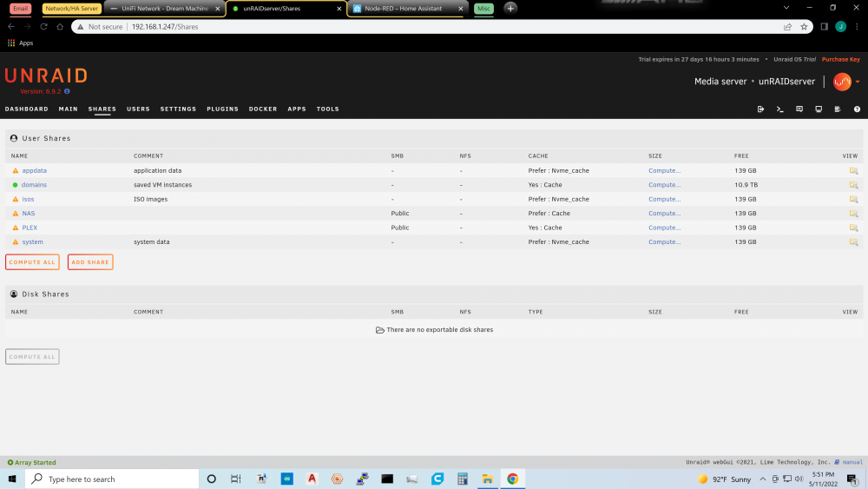
Task: Click the green status dot beside domains
Action: pyautogui.click(x=16, y=185)
